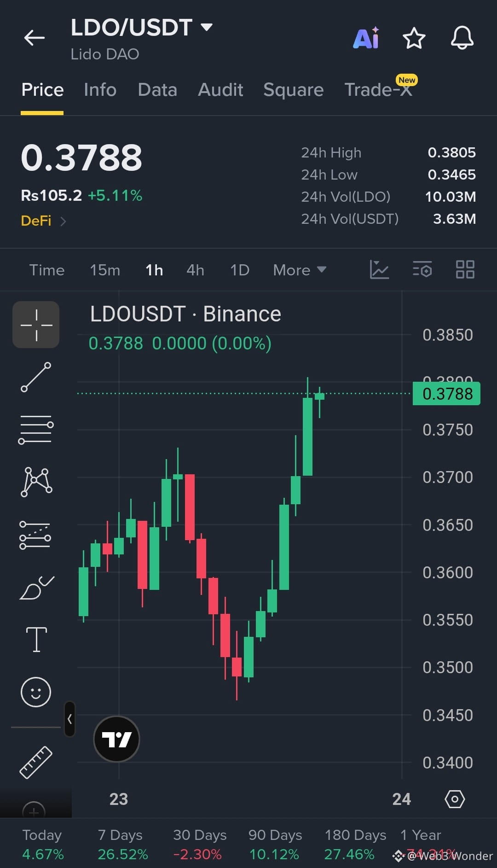The height and width of the screenshot is (868, 497).
Task: Select the 1h timeframe
Action: coord(154,270)
